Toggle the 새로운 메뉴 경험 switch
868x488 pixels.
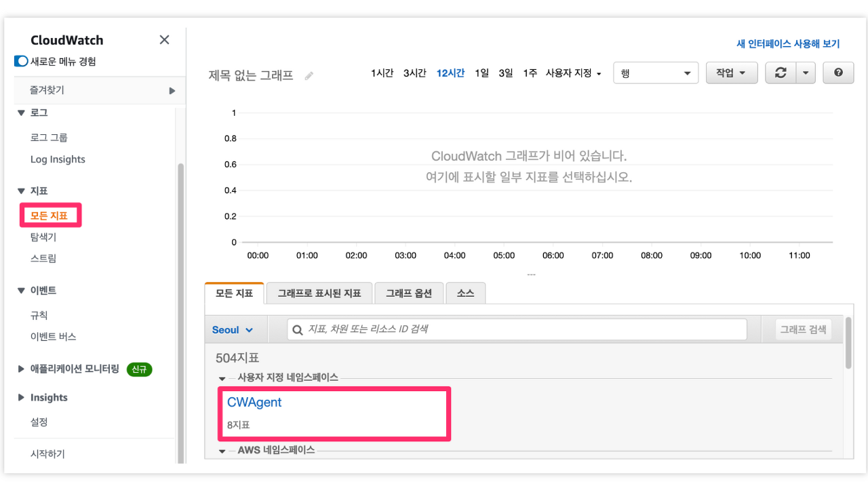[x=21, y=62]
